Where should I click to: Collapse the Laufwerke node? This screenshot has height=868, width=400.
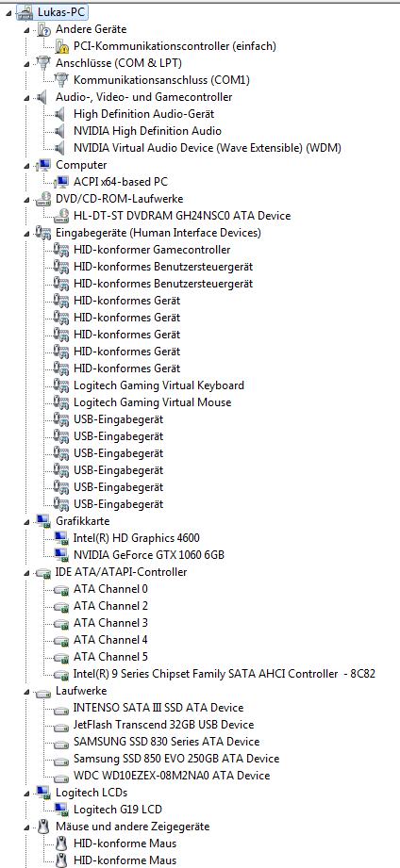pos(26,692)
